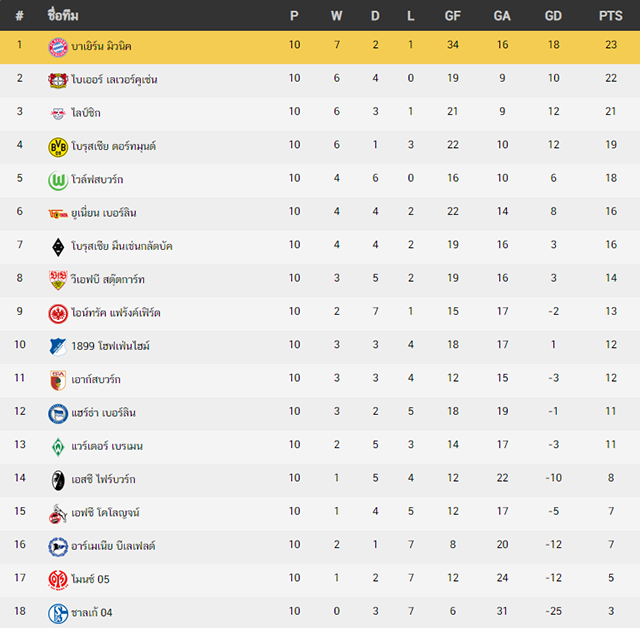This screenshot has width=640, height=628.
Task: Click the Union Berlin crest
Action: pos(58,214)
